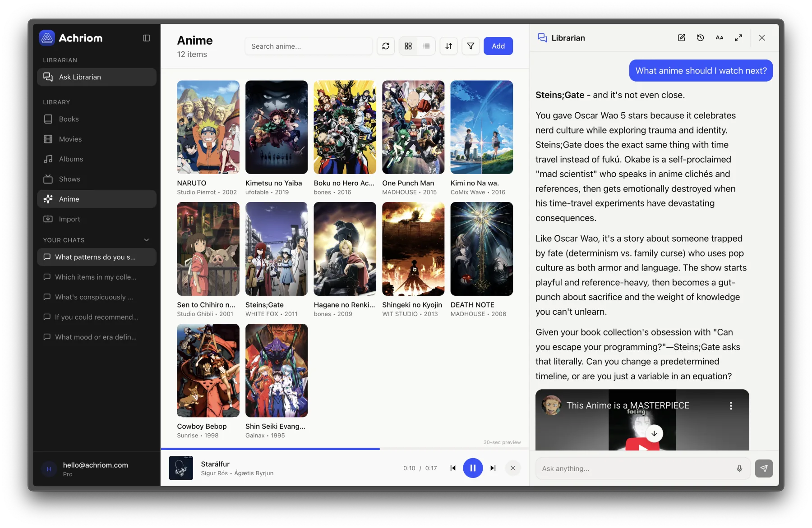Refresh the anime collection
This screenshot has width=812, height=528.
pos(386,46)
